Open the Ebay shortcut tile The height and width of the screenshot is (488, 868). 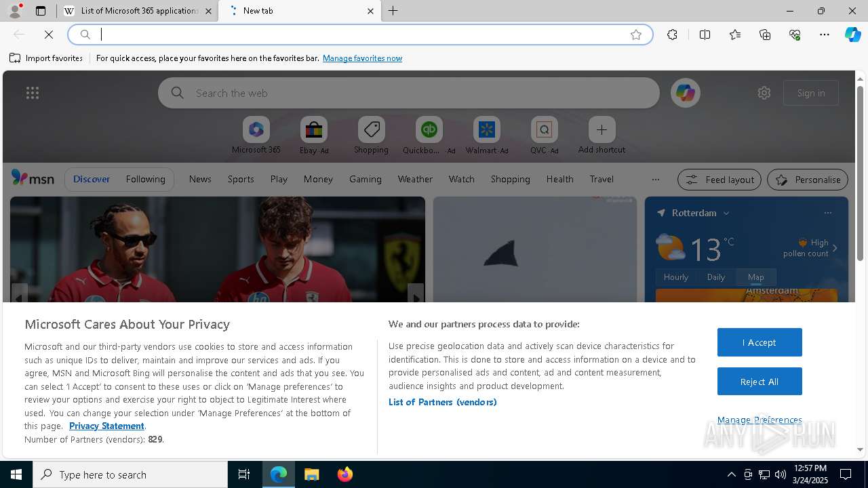coord(314,136)
